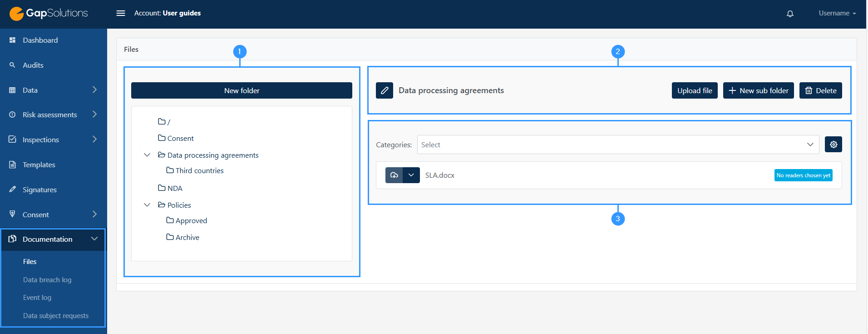Toggle the hamburger menu icon
Screen dimensions: 868x334
121,13
